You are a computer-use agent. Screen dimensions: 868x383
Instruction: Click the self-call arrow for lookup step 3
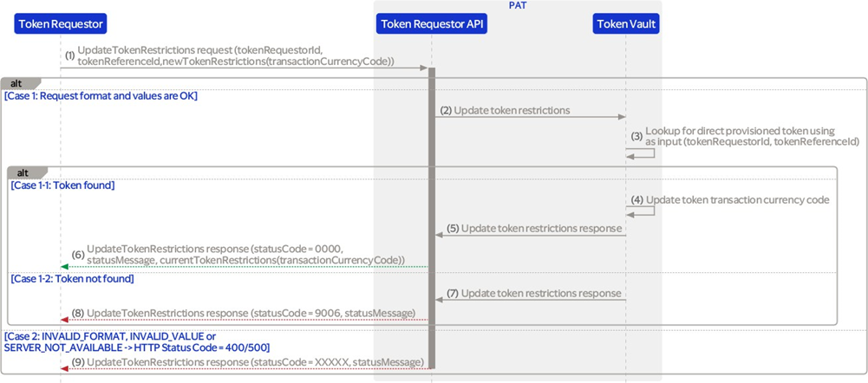point(645,153)
